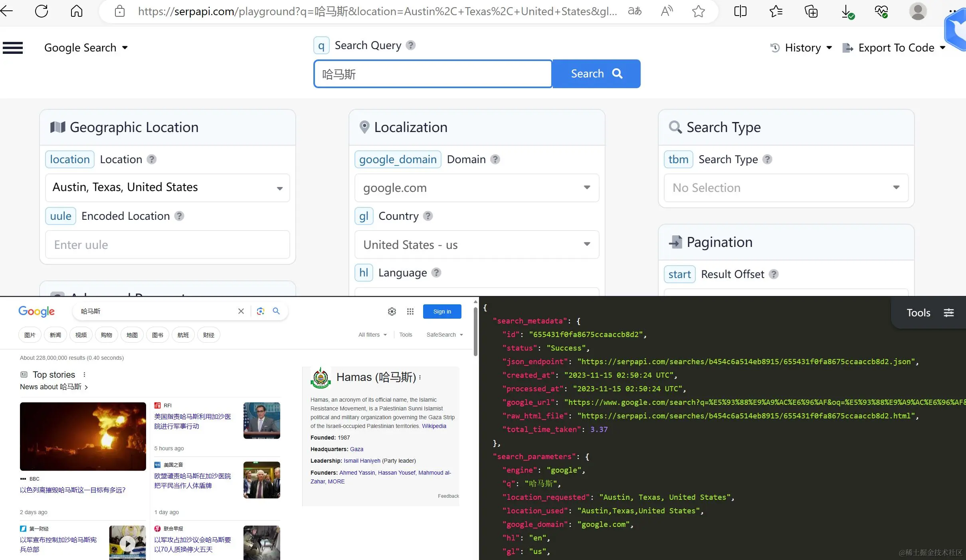Viewport: 966px width, 560px height.
Task: Open the No Selection search type dropdown
Action: (x=786, y=187)
